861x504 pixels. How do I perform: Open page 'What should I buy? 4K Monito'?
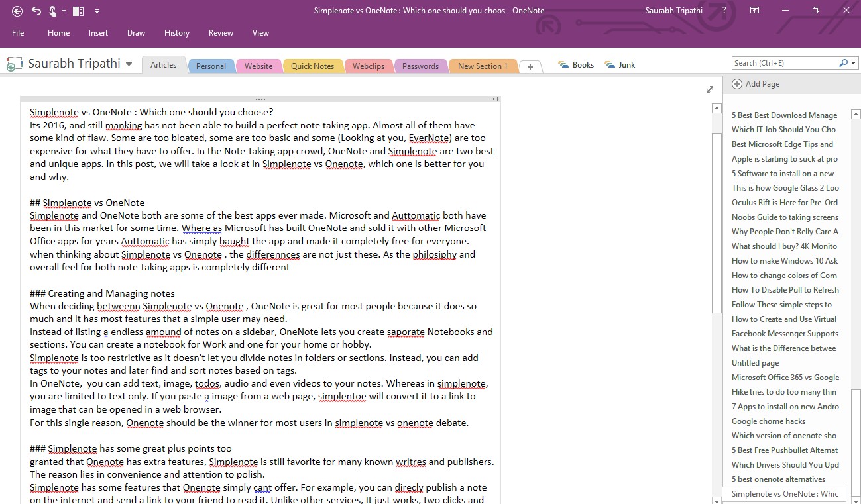[x=786, y=246]
